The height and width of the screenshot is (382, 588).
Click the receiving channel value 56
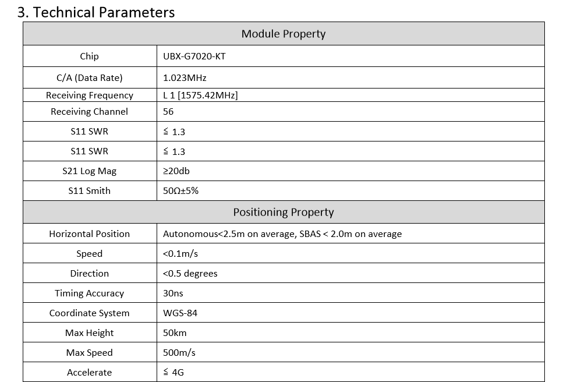168,111
